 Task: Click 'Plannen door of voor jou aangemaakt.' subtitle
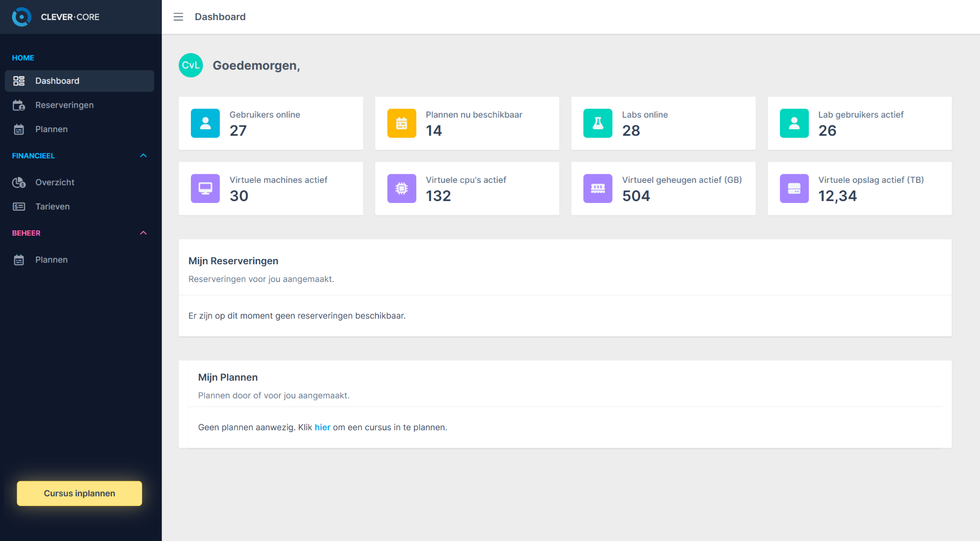274,395
